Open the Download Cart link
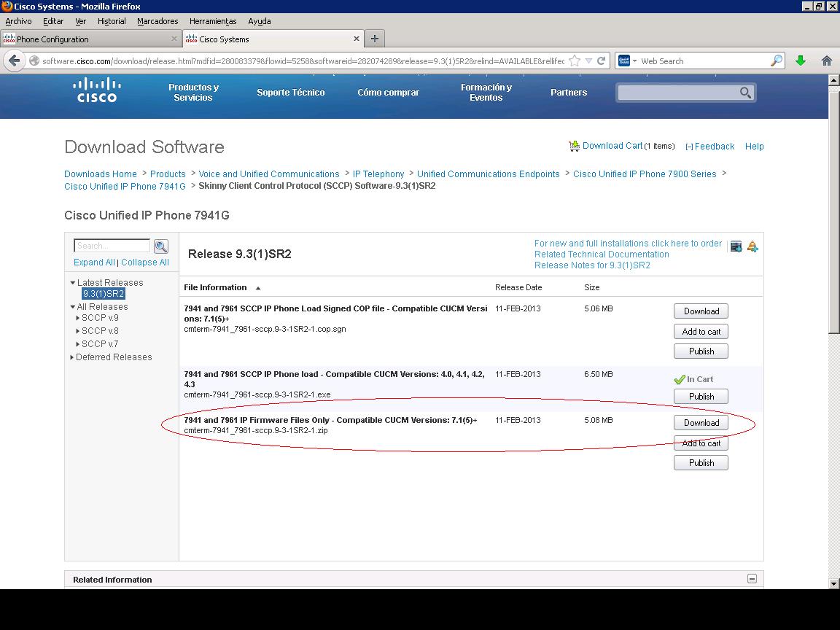Screen dimensions: 840x630 tap(612, 146)
